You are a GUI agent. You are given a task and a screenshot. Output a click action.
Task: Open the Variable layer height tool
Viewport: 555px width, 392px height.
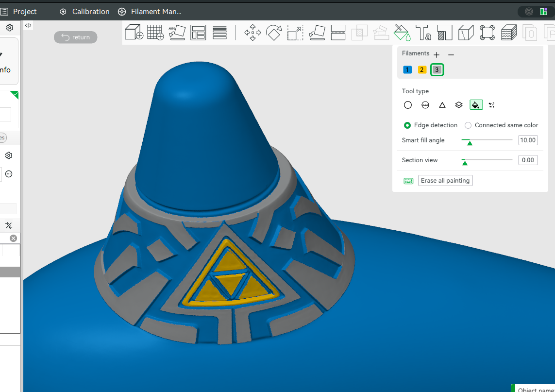pos(220,33)
